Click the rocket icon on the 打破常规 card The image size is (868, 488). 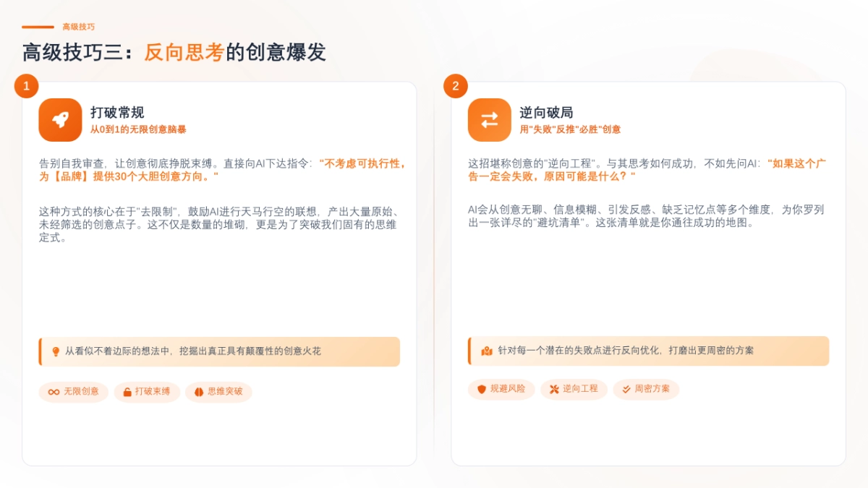pos(59,119)
